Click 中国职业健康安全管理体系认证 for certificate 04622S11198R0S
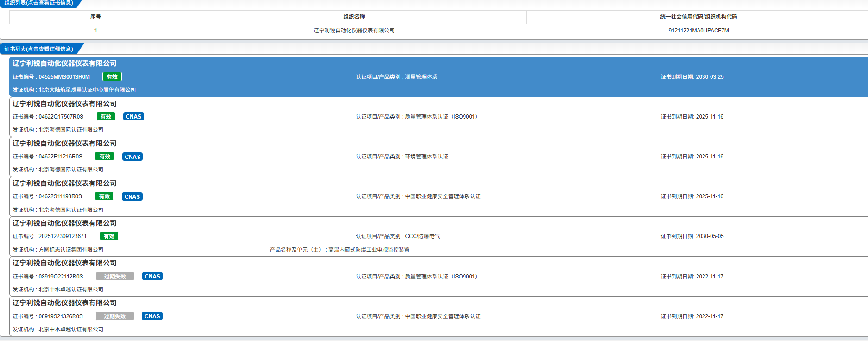Screen dimensions: 868x341 coord(443,196)
